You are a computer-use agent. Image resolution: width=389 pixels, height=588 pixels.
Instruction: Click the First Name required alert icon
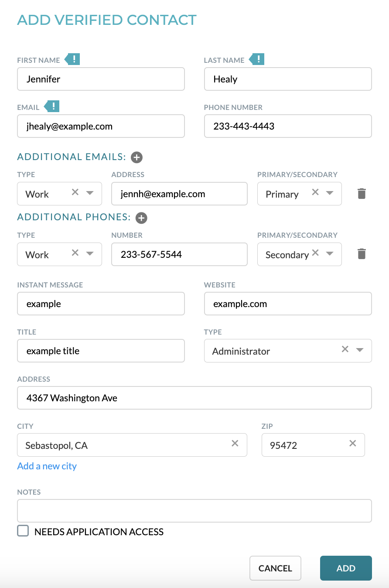pyautogui.click(x=73, y=59)
